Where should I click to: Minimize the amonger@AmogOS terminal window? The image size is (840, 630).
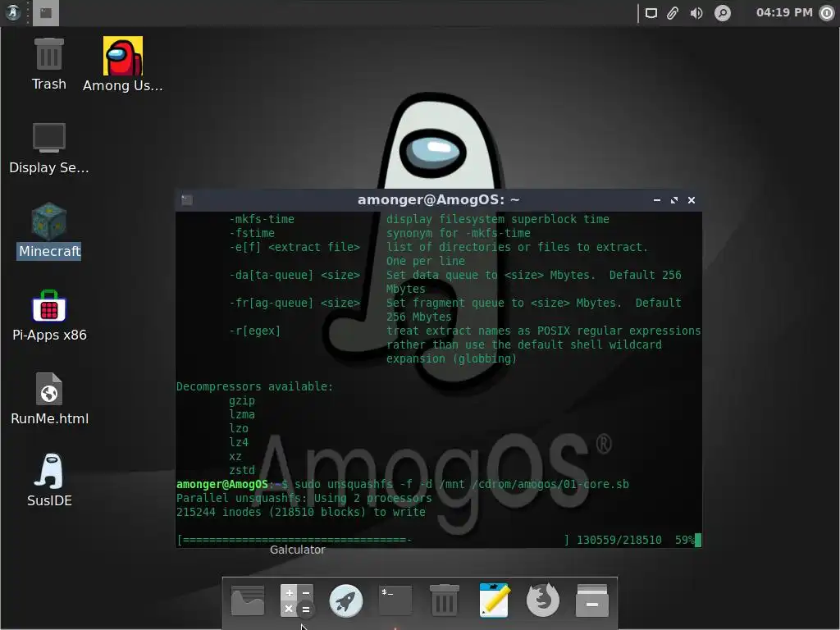657,200
